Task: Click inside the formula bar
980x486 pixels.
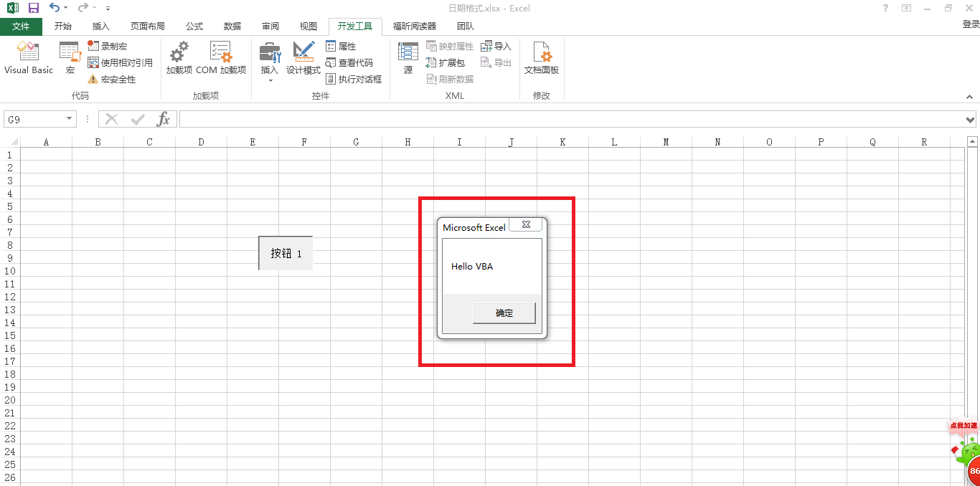Action: (x=572, y=119)
